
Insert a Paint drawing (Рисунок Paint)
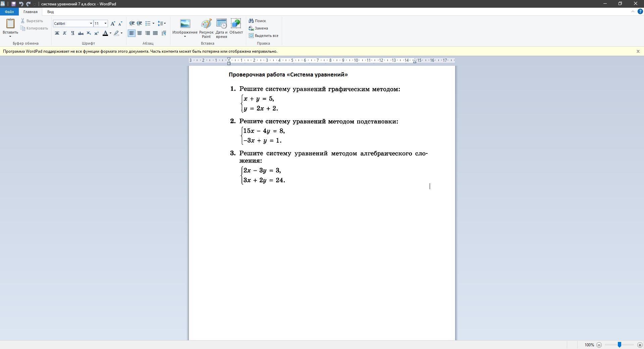(206, 29)
